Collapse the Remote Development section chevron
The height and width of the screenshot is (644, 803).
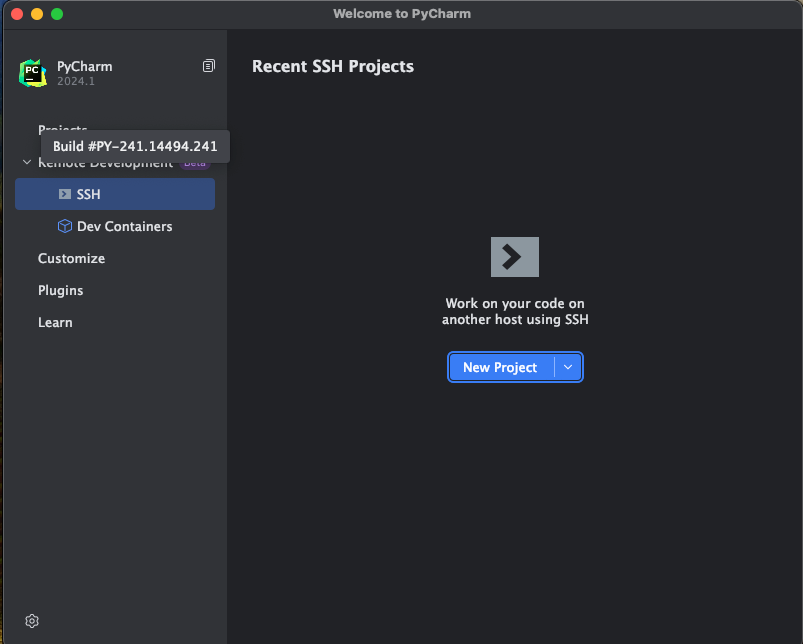tap(27, 162)
